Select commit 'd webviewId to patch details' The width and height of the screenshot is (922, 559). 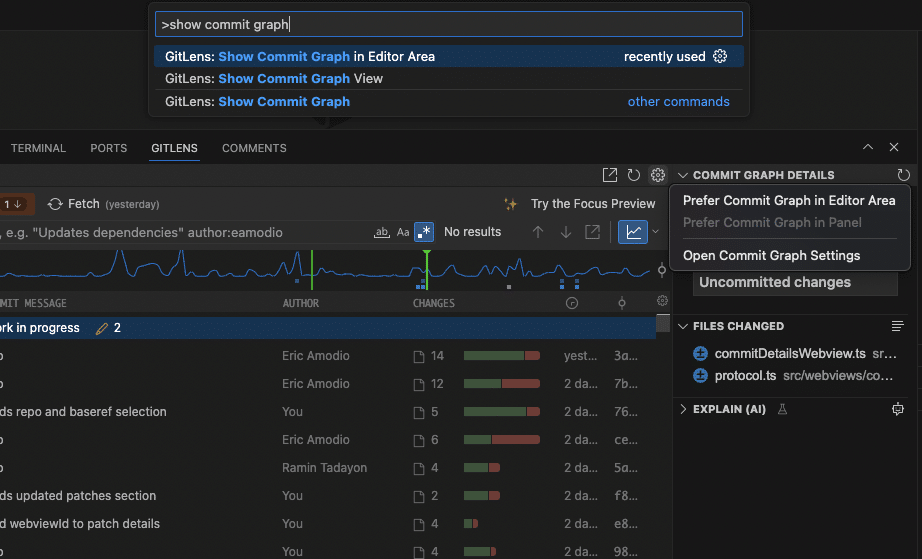coord(80,524)
